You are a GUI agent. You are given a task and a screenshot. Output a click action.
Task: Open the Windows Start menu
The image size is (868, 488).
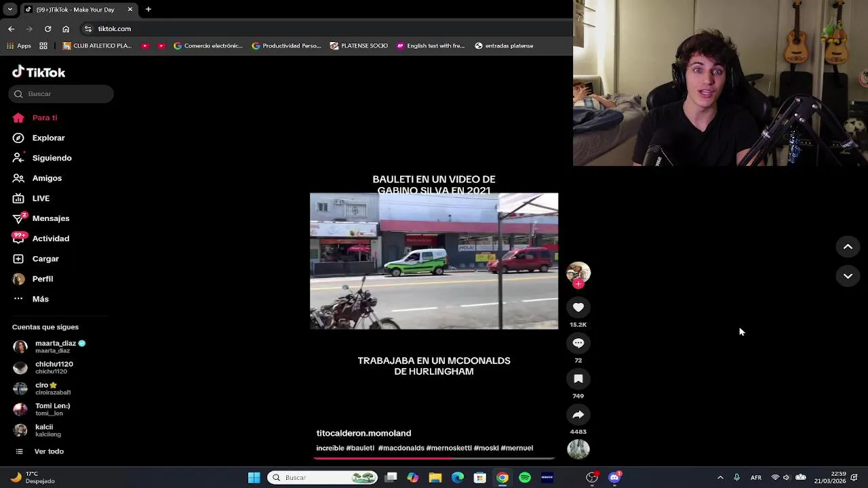click(x=254, y=478)
